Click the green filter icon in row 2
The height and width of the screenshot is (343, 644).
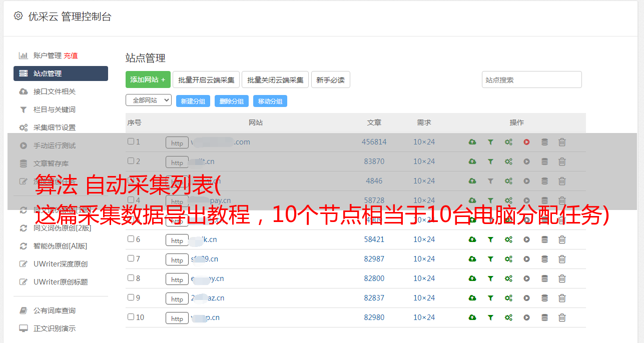[490, 161]
